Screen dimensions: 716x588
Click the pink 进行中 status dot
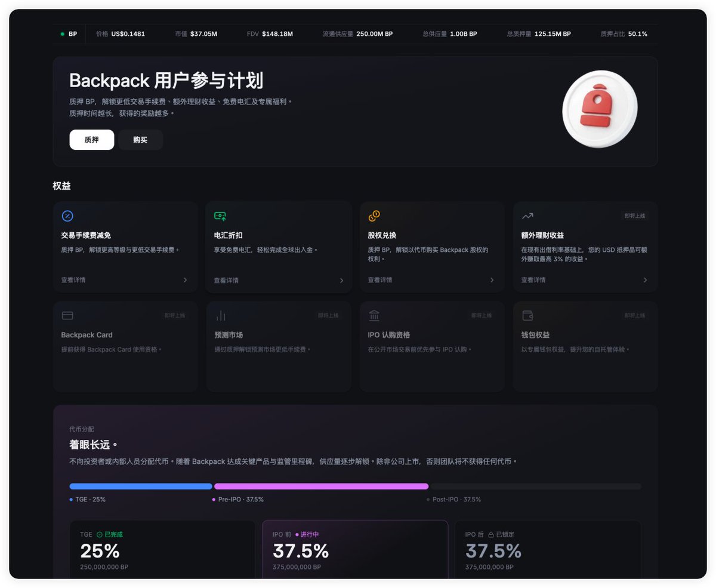(297, 535)
